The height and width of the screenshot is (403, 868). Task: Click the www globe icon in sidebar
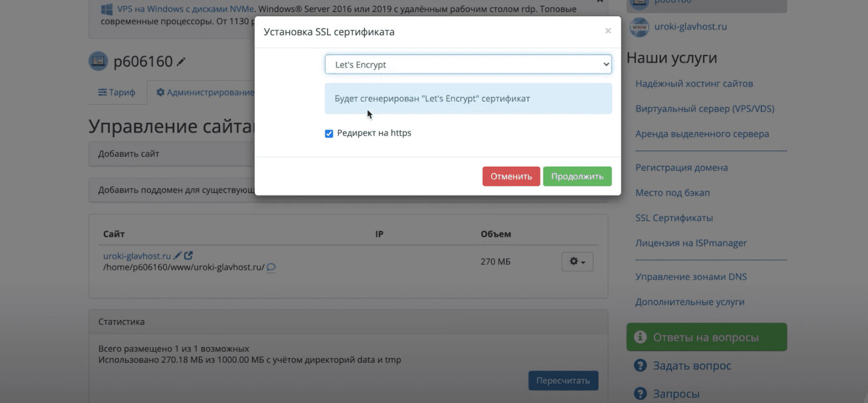click(639, 27)
